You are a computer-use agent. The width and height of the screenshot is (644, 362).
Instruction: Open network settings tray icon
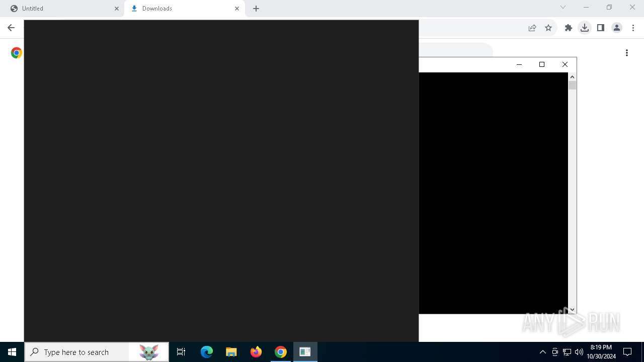pos(567,352)
